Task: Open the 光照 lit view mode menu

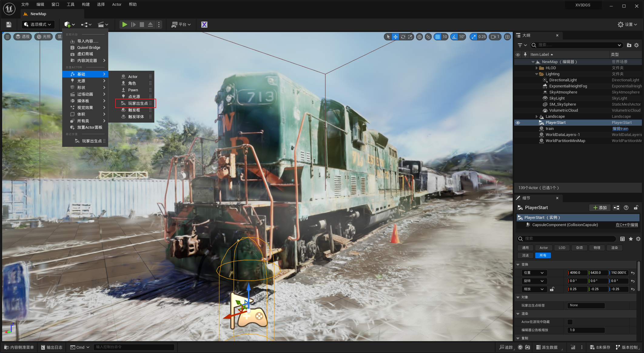Action: pyautogui.click(x=44, y=37)
